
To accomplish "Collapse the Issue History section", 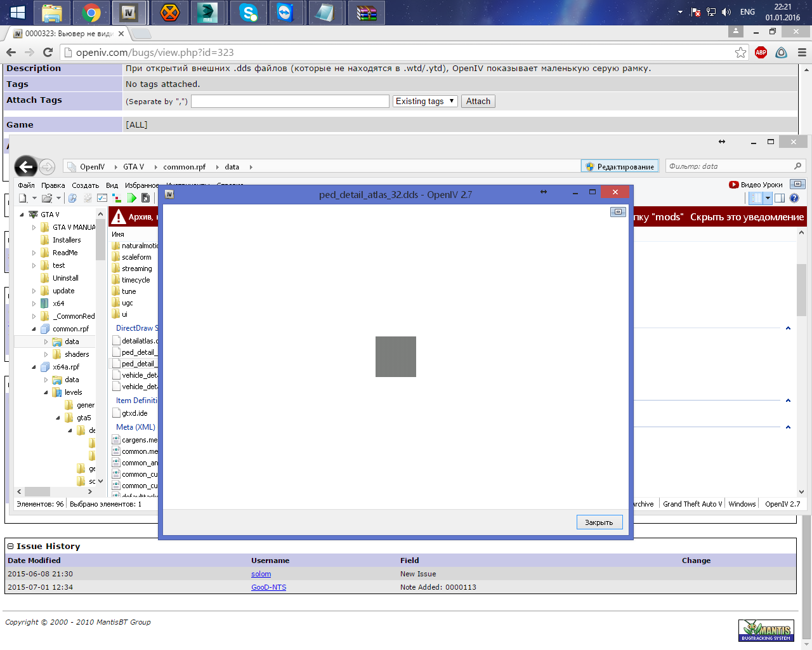I will (11, 547).
